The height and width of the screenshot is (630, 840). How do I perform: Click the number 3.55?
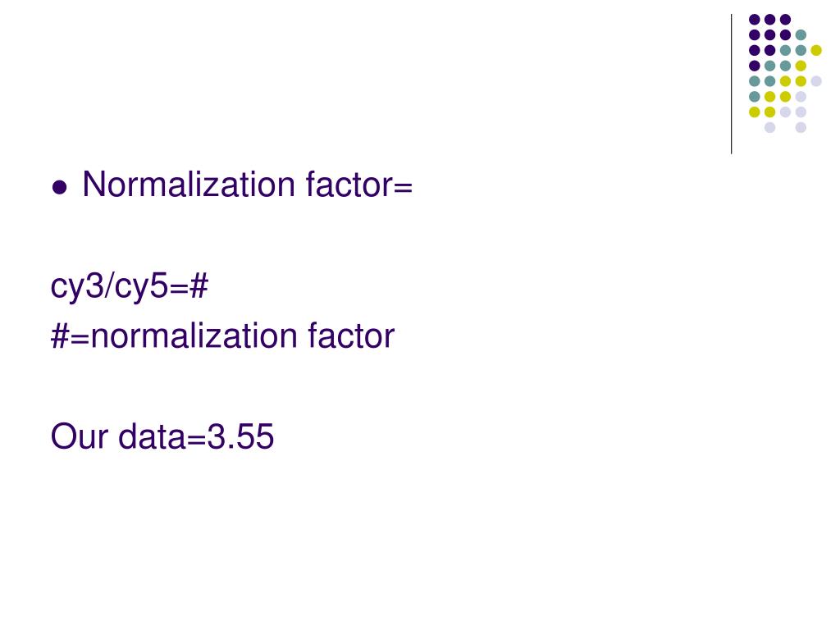(x=240, y=436)
